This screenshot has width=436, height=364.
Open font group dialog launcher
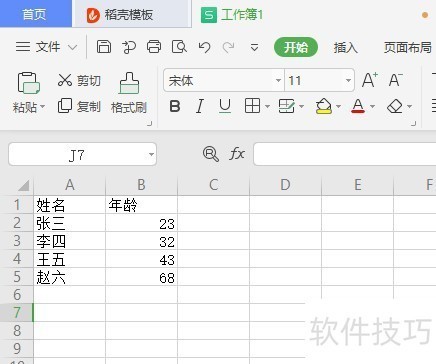[x=414, y=123]
